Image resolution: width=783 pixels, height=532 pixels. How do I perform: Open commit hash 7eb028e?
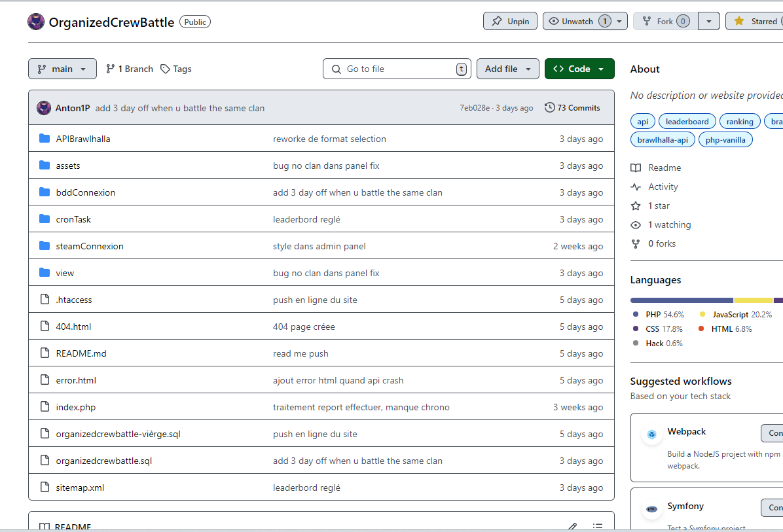pyautogui.click(x=475, y=108)
